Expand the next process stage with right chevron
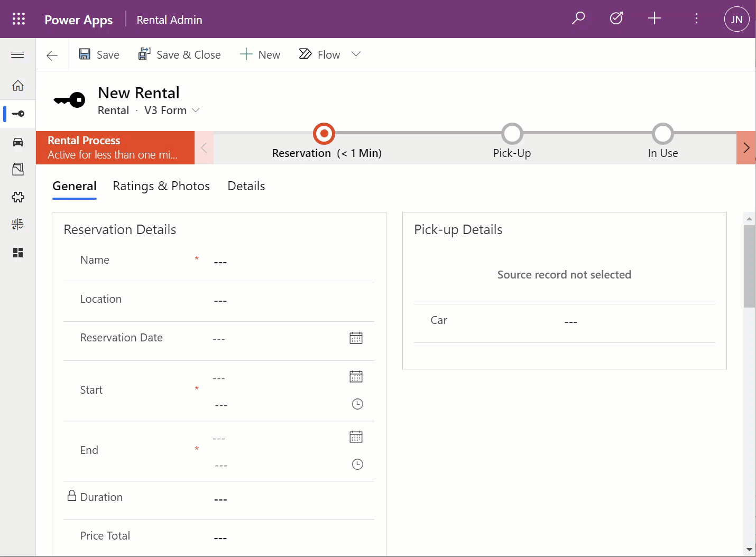This screenshot has height=557, width=756. pos(746,148)
